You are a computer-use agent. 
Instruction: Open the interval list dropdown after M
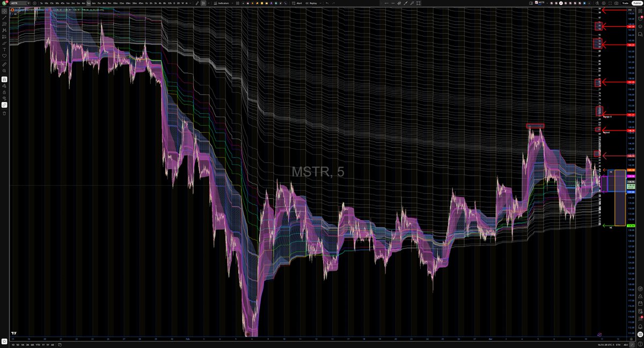[x=191, y=3]
